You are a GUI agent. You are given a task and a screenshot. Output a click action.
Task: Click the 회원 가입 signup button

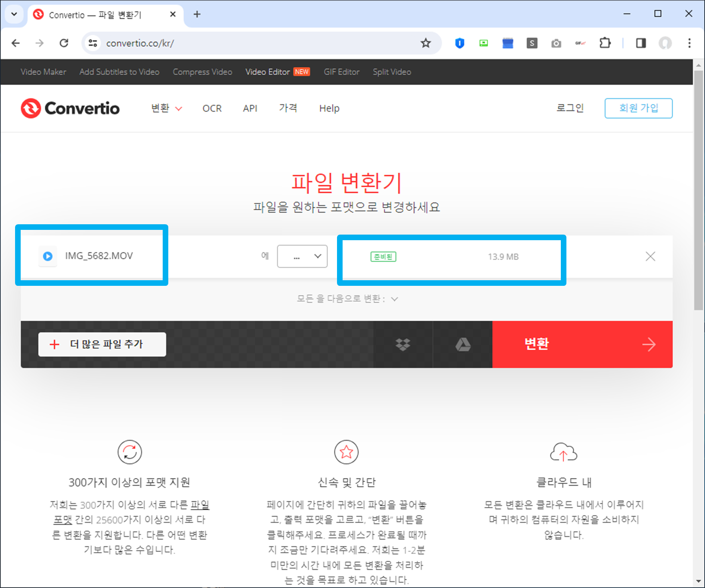click(x=638, y=108)
